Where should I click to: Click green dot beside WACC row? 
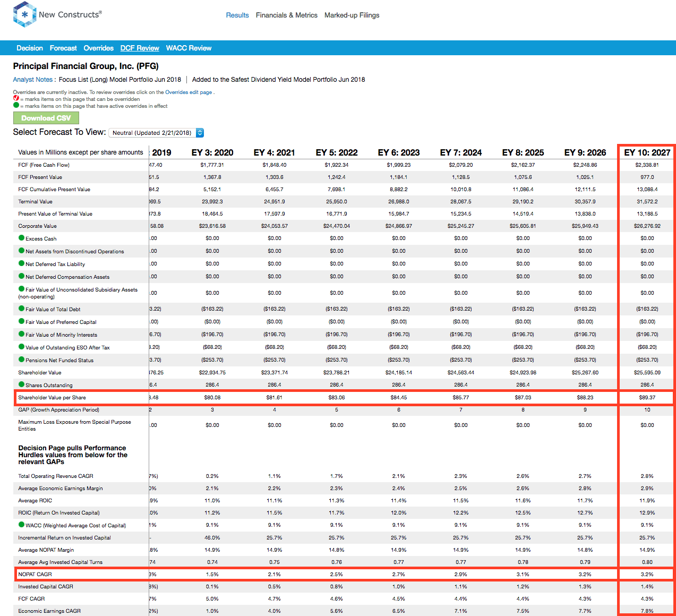(22, 525)
